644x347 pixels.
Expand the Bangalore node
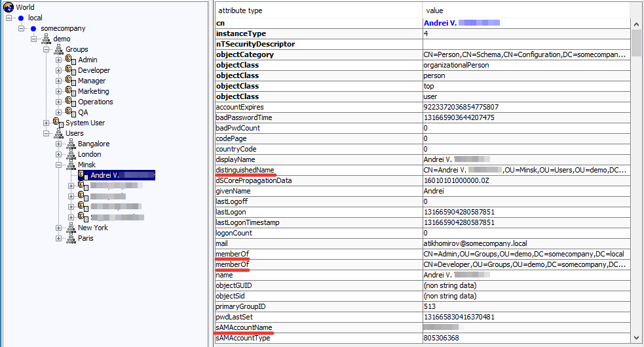[x=59, y=144]
